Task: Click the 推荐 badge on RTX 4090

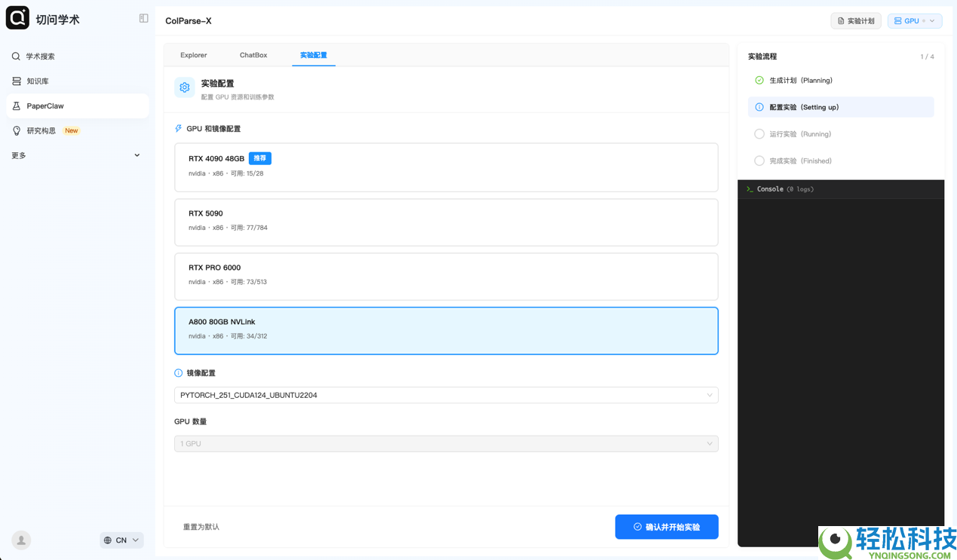Action: pos(260,158)
